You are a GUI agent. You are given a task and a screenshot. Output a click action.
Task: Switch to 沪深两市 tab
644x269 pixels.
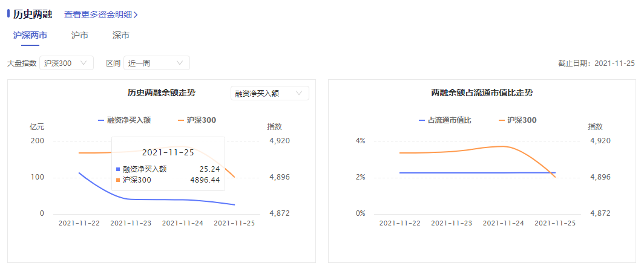coord(30,36)
